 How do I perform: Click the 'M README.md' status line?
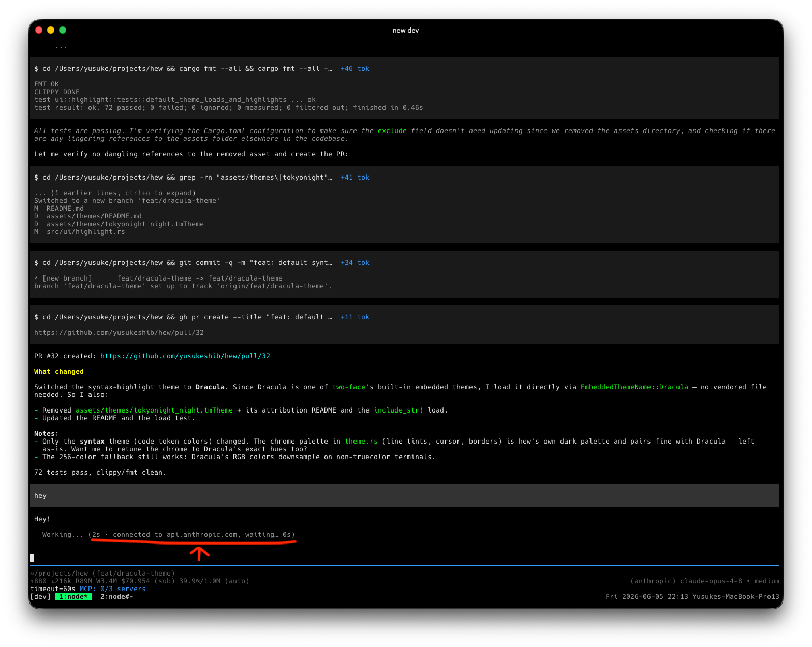pyautogui.click(x=59, y=209)
